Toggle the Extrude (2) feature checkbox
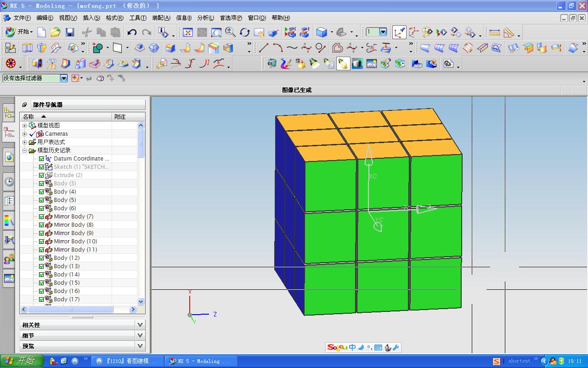588x368 pixels. coord(41,175)
